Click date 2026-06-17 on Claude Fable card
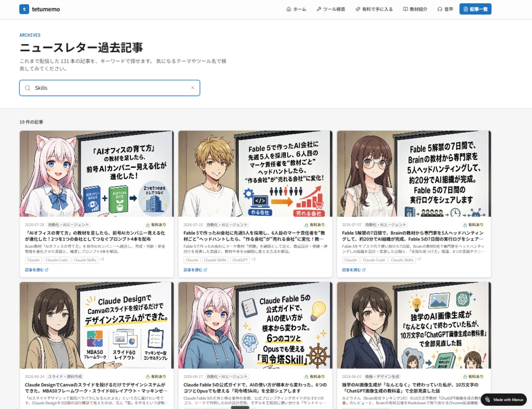The width and height of the screenshot is (532, 409). click(x=193, y=376)
